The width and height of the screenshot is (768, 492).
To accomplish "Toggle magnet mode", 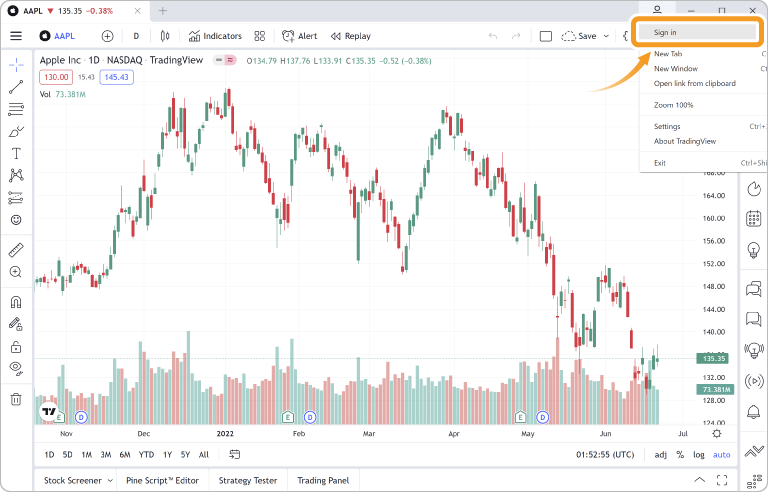I will 16,301.
